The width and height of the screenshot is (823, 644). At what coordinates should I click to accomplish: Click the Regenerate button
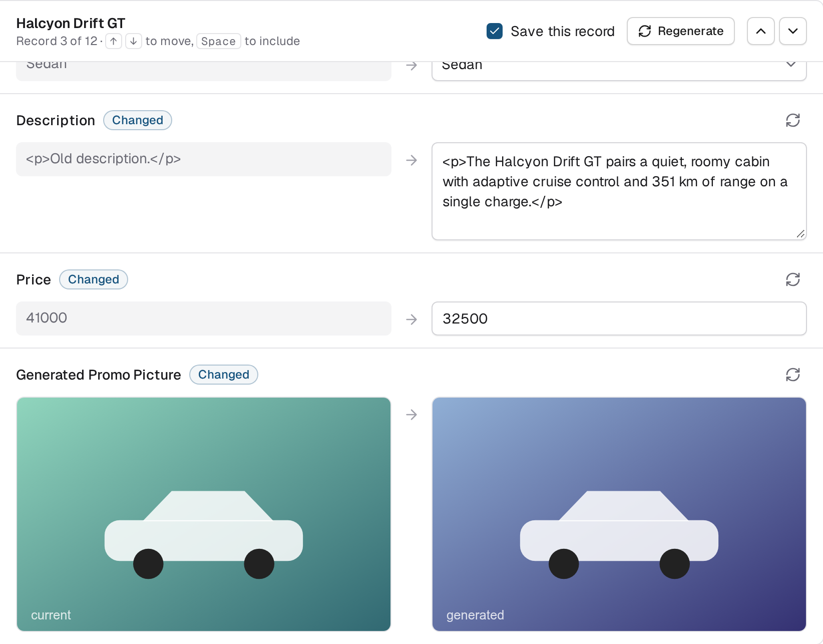[681, 31]
